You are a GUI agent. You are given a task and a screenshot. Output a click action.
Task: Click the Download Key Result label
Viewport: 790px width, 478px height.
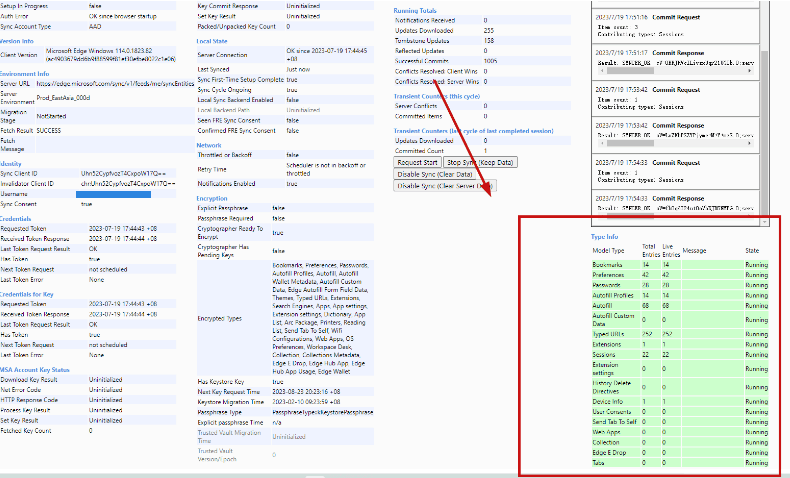29,380
